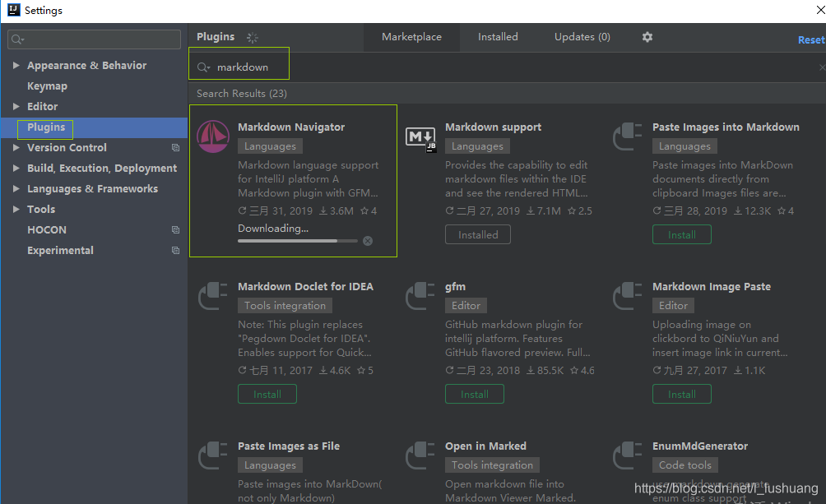Open the Paste Images as File title
826x504 pixels.
click(289, 446)
